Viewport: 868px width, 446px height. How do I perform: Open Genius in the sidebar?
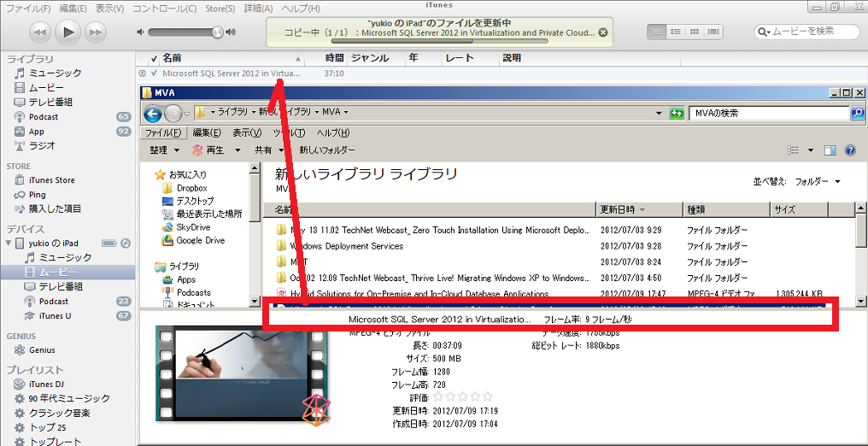point(42,350)
